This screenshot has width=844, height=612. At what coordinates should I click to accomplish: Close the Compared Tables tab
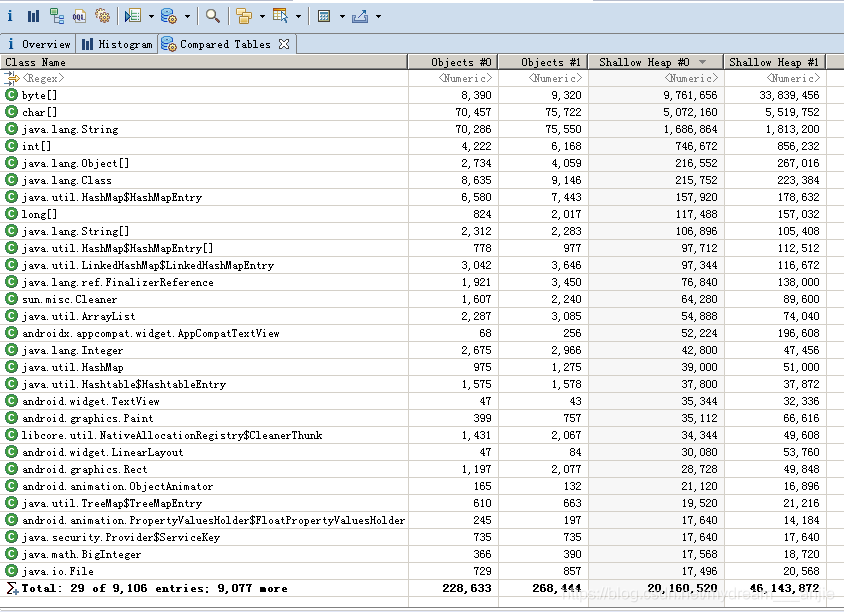tap(284, 44)
